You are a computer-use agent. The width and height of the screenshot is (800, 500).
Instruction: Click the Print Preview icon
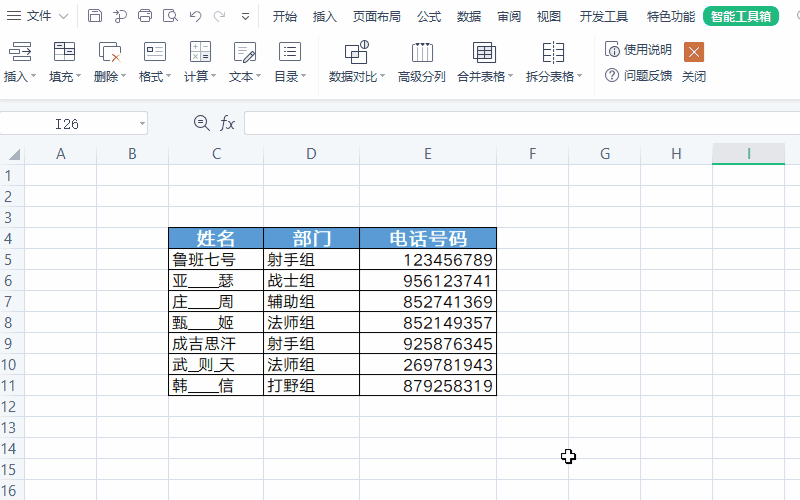coord(170,16)
